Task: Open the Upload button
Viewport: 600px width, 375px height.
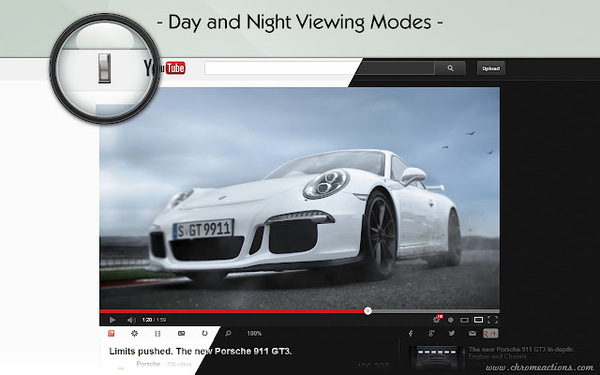Action: click(x=491, y=68)
